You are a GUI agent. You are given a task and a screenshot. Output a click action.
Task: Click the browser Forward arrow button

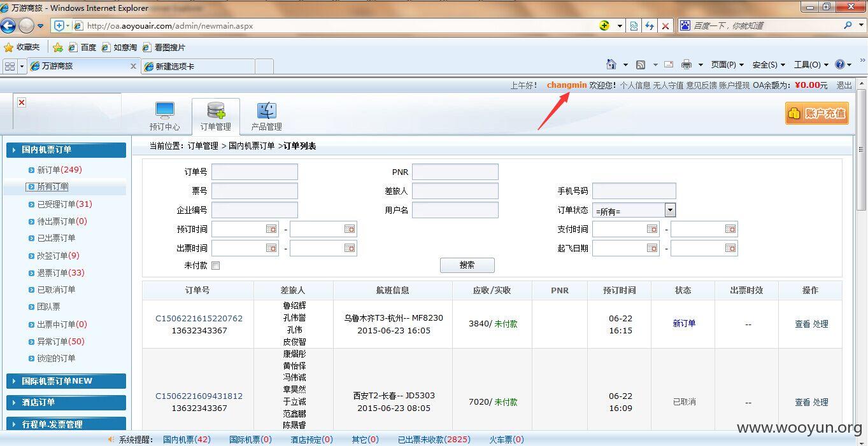click(x=26, y=25)
